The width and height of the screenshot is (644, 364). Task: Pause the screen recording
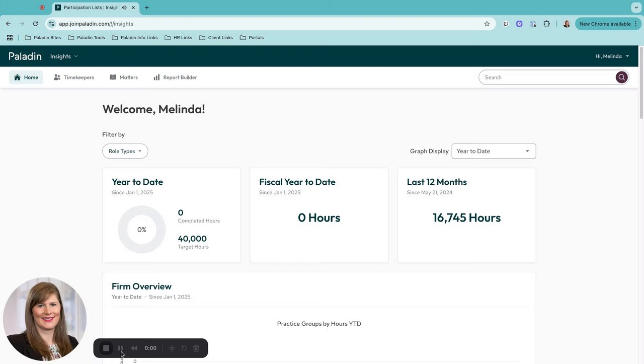click(120, 348)
